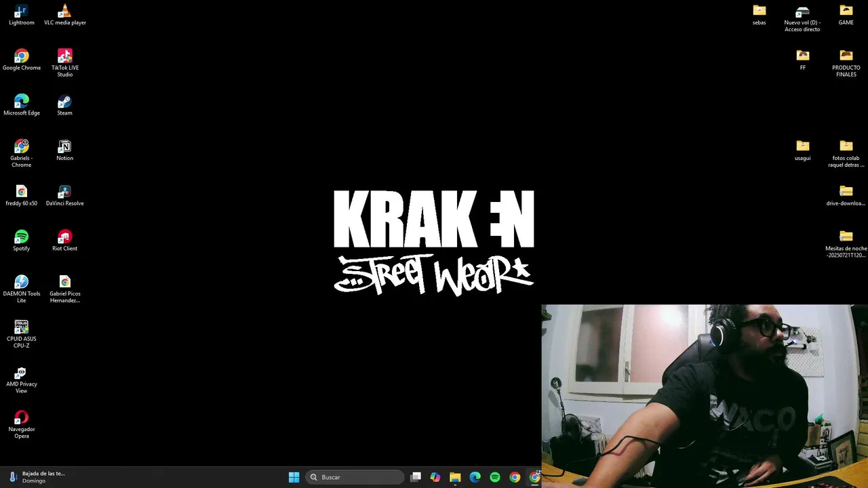Launch Copilot from the taskbar
Viewport: 868px width, 488px height.
coord(435,477)
